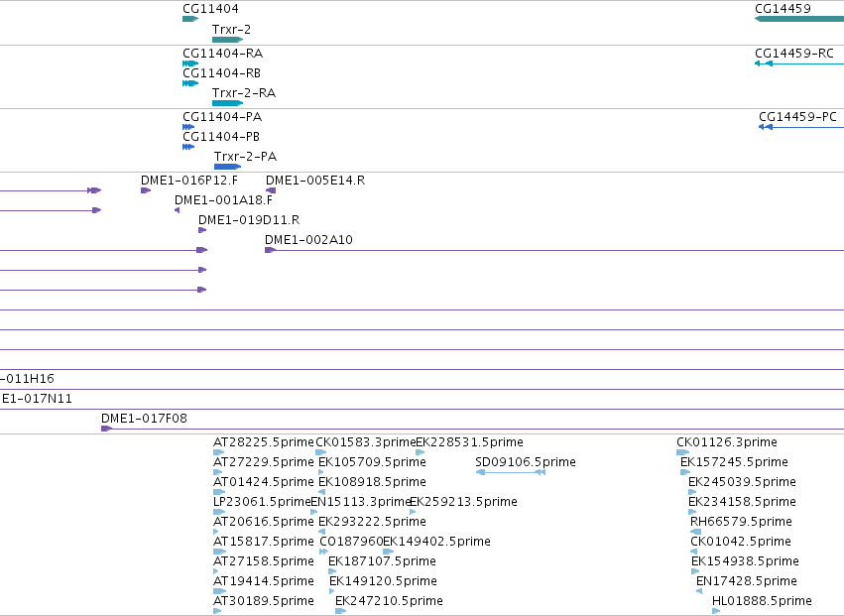Viewport: 844px width, 616px height.
Task: Click the CG14459 gene feature bar
Action: (799, 19)
